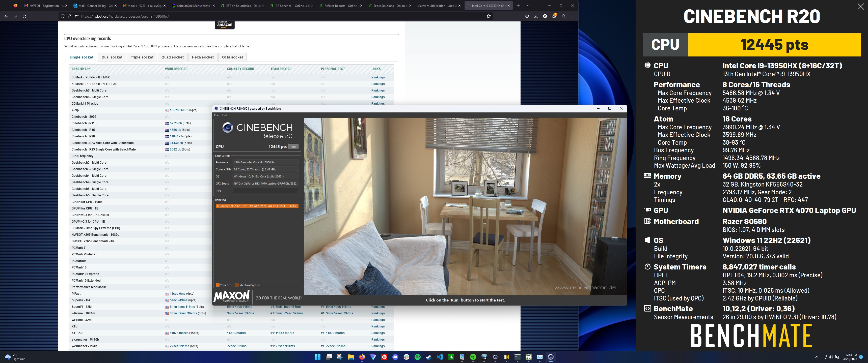868x363 pixels.
Task: Switch to HWBOT - Registration tab
Action: click(x=45, y=6)
